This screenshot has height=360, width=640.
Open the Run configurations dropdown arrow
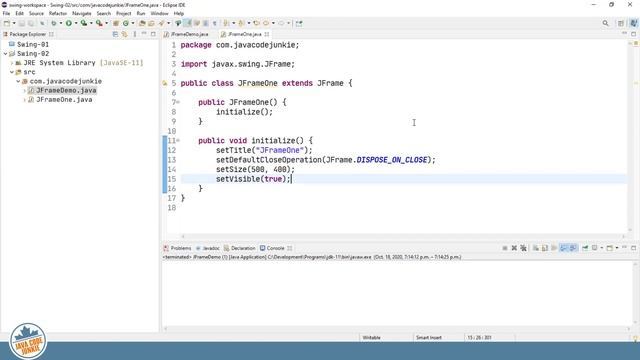76,23
